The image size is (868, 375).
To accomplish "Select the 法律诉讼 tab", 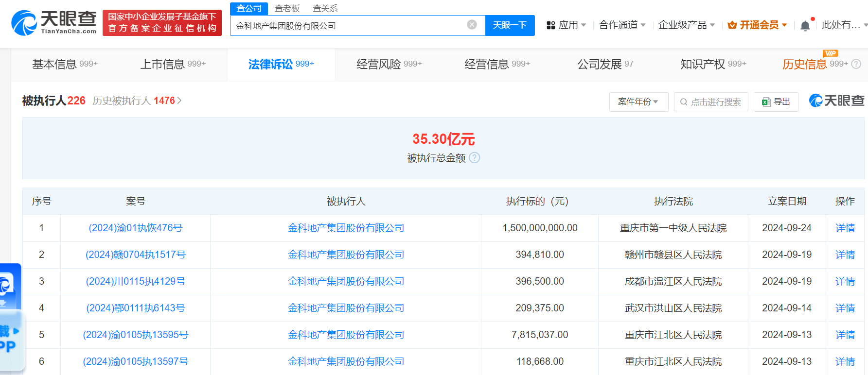I will coord(281,64).
